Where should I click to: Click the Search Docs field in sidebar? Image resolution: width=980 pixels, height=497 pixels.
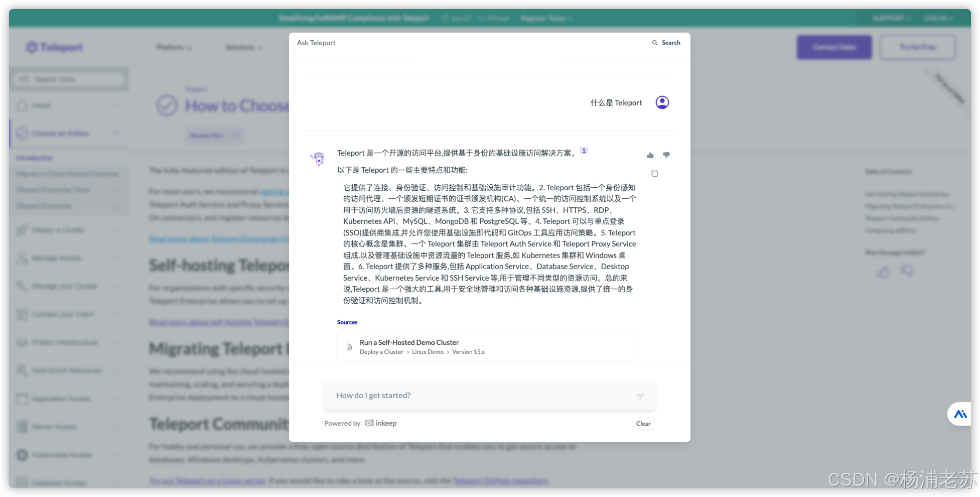pyautogui.click(x=69, y=79)
